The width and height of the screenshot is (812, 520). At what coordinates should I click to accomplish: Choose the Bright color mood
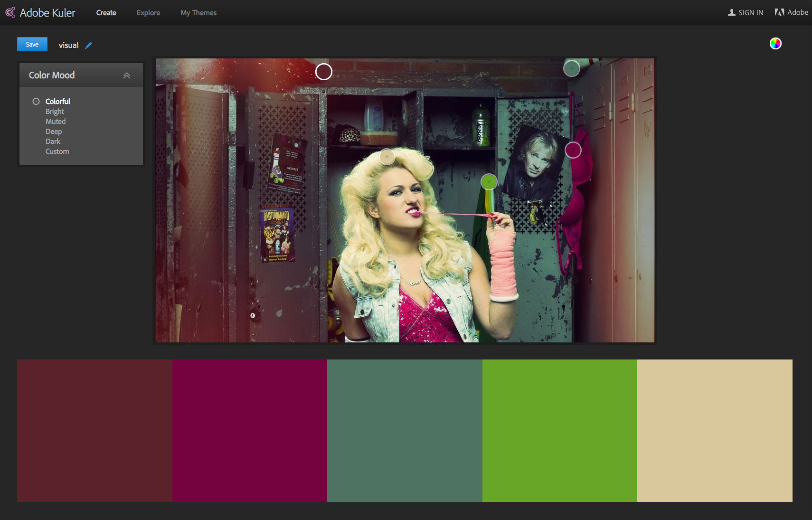point(55,112)
